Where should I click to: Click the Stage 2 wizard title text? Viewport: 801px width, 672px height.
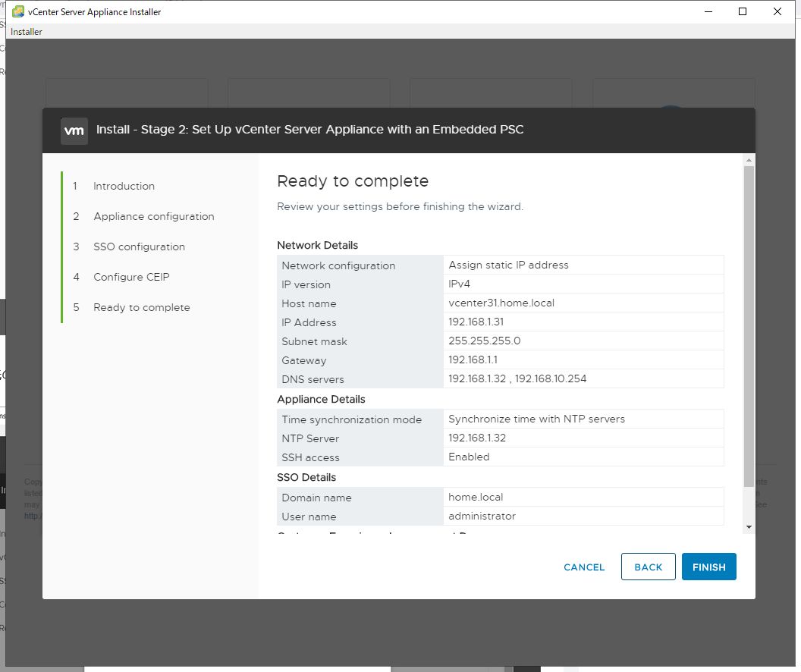click(x=310, y=129)
